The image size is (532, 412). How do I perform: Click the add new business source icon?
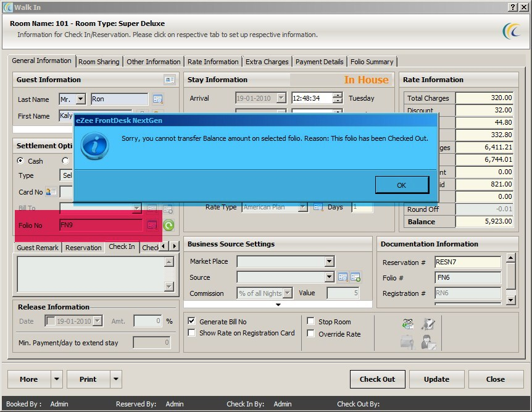[x=355, y=277]
